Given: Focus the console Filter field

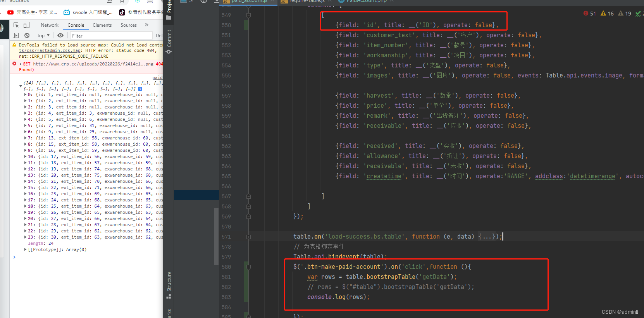Looking at the screenshot, I should pos(111,36).
